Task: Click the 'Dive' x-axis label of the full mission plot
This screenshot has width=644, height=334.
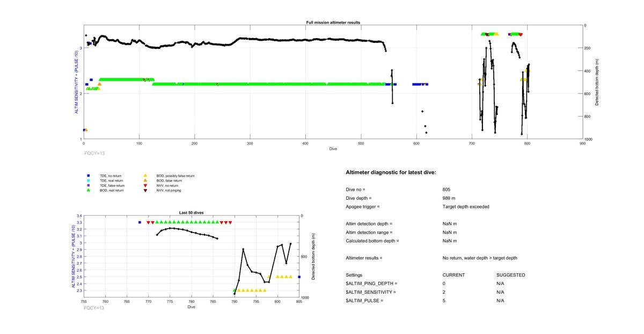Action: coord(333,149)
